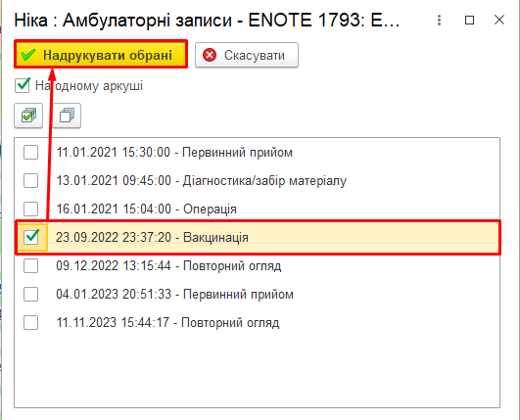The width and height of the screenshot is (520, 420).
Task: Check the 09.12.2022 Повторний огляд record
Action: tap(30, 266)
